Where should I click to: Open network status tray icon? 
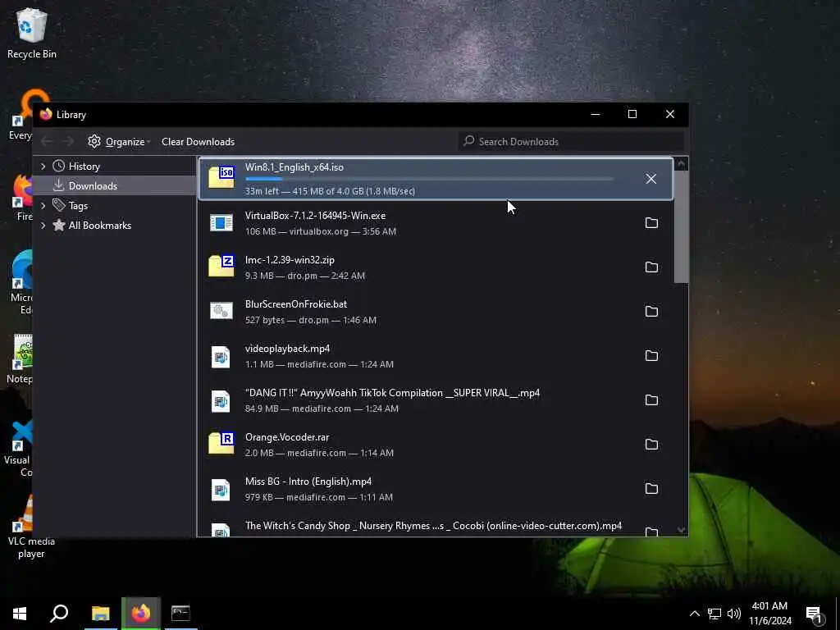click(x=714, y=614)
